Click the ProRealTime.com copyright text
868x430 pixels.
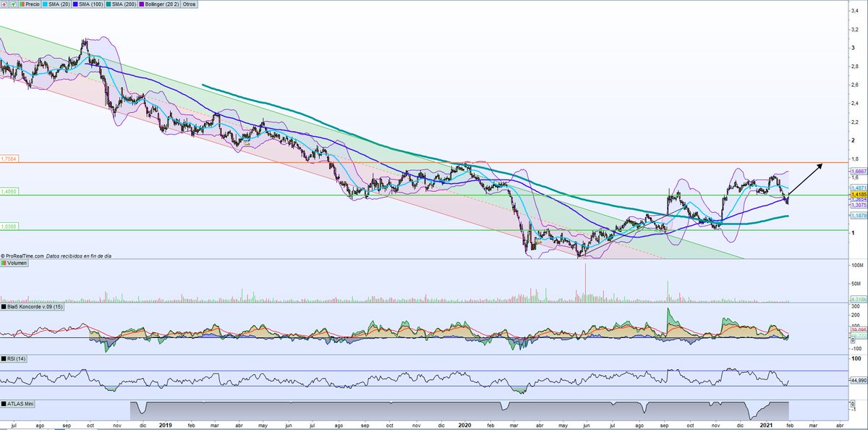coord(24,256)
